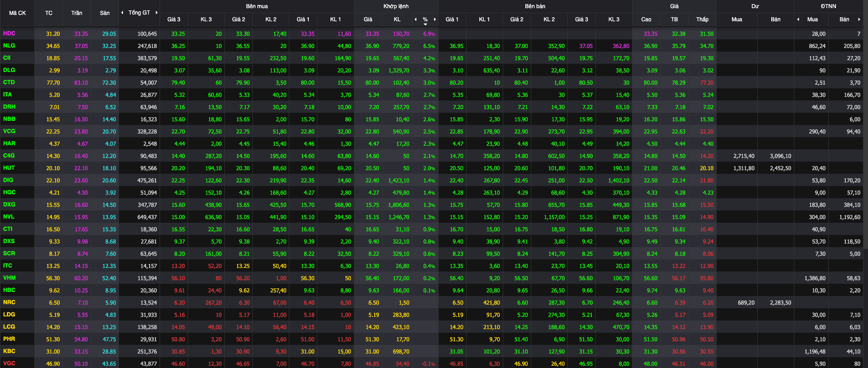Select the HQC ticker
The width and height of the screenshot is (868, 368).
point(9,192)
